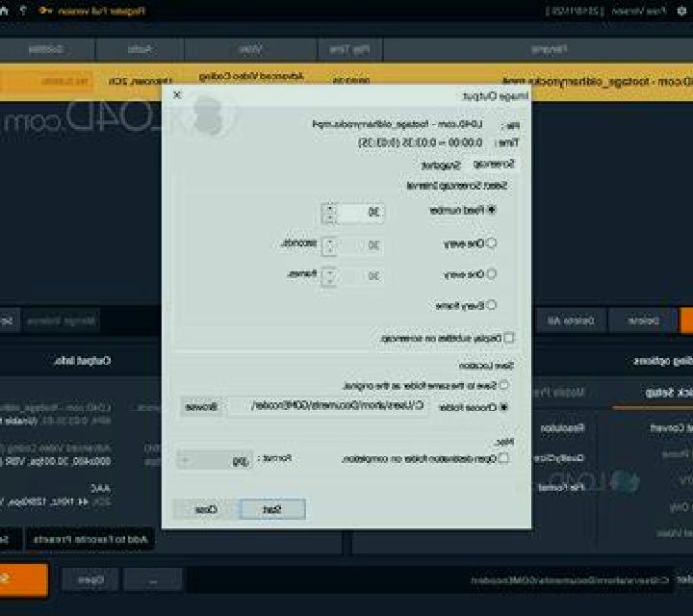
Task: Enable Display subtitles on screencap checkbox
Action: click(x=509, y=338)
